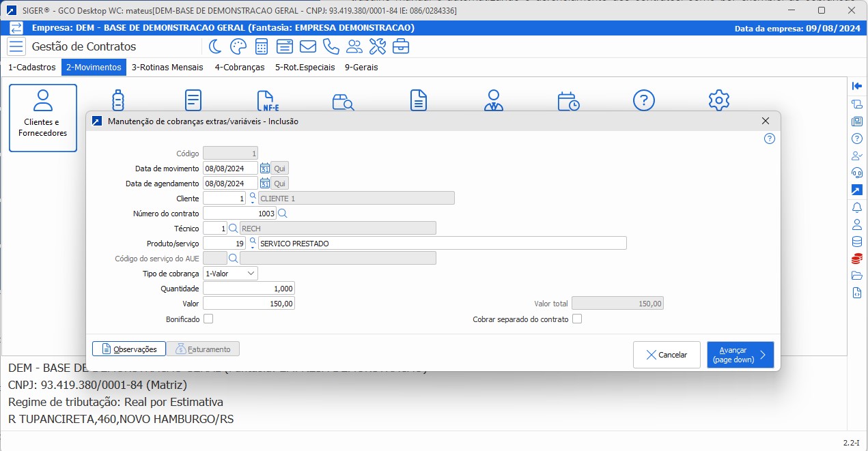Collapse the right sidebar panel arrow
The width and height of the screenshot is (868, 451).
point(857,85)
